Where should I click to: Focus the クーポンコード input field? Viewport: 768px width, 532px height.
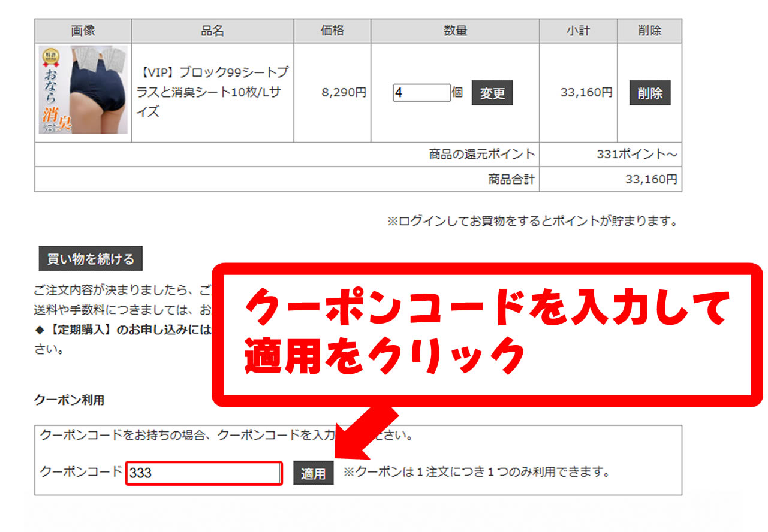click(x=204, y=473)
